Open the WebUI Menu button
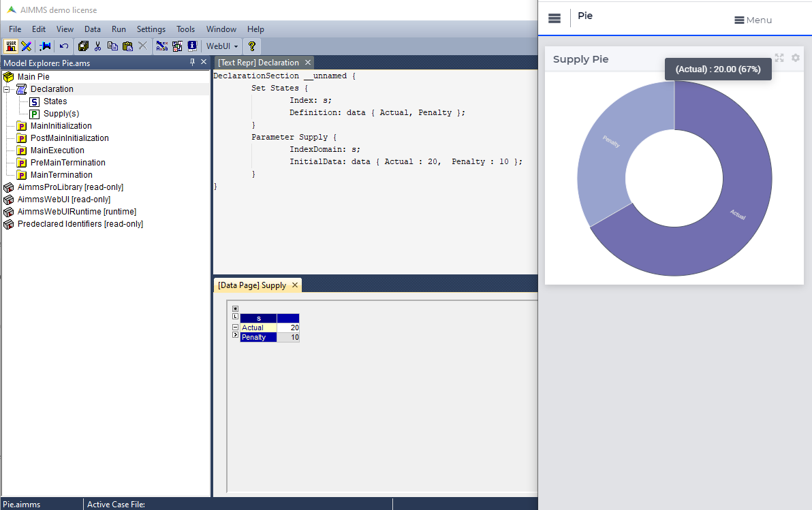This screenshot has width=812, height=510. click(753, 20)
